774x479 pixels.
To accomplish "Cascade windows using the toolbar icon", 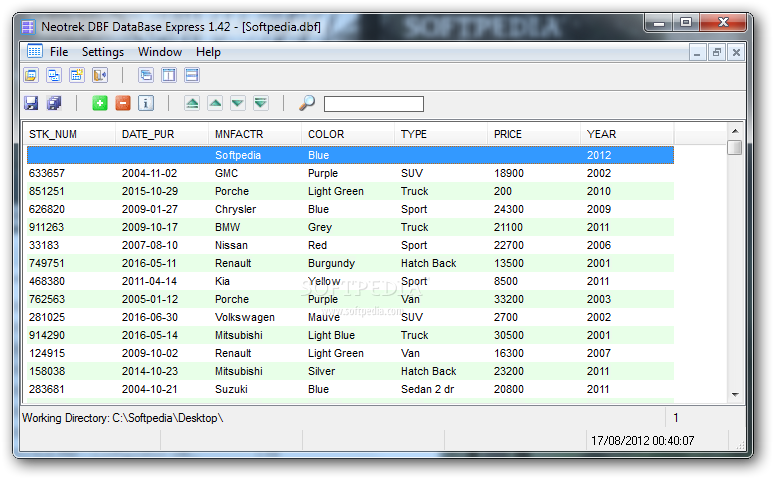I will [x=146, y=75].
